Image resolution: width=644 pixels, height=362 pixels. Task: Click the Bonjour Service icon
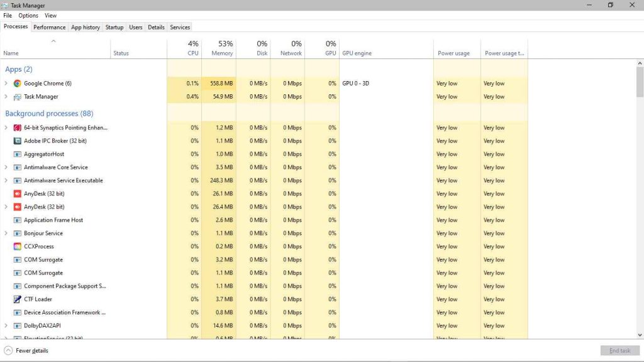pos(17,233)
